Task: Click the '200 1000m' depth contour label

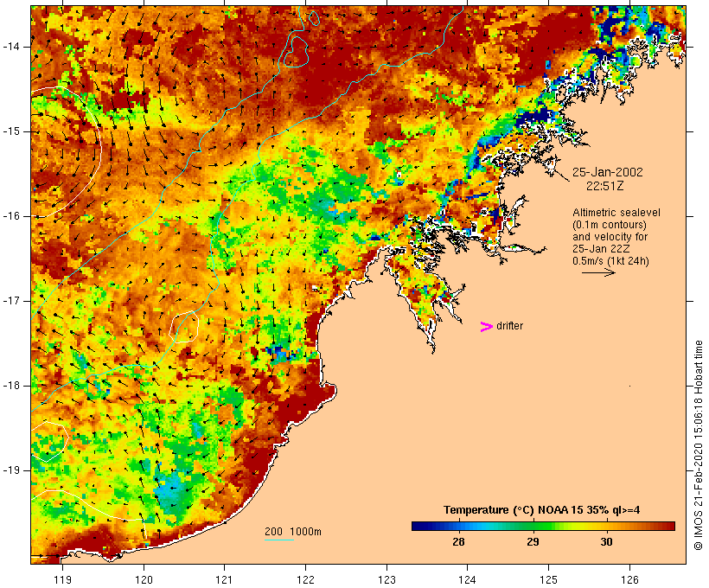Action: coord(293,532)
